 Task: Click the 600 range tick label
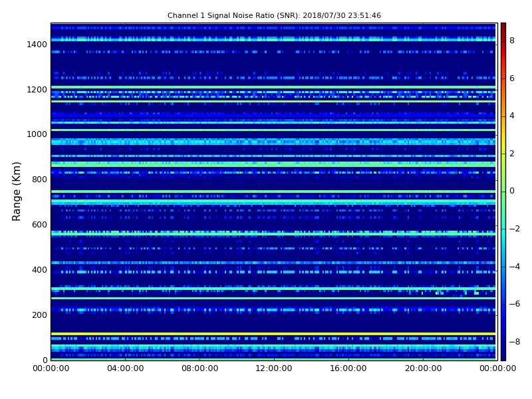pos(39,225)
